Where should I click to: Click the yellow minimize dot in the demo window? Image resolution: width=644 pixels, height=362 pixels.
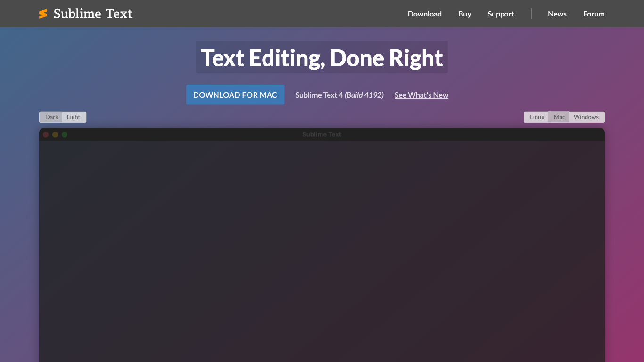point(55,134)
